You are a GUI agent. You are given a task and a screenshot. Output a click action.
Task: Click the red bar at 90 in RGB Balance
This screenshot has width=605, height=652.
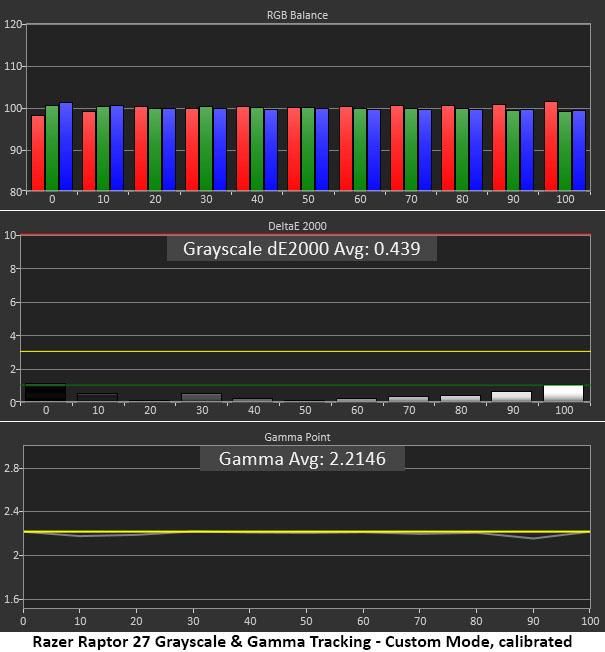pyautogui.click(x=499, y=148)
